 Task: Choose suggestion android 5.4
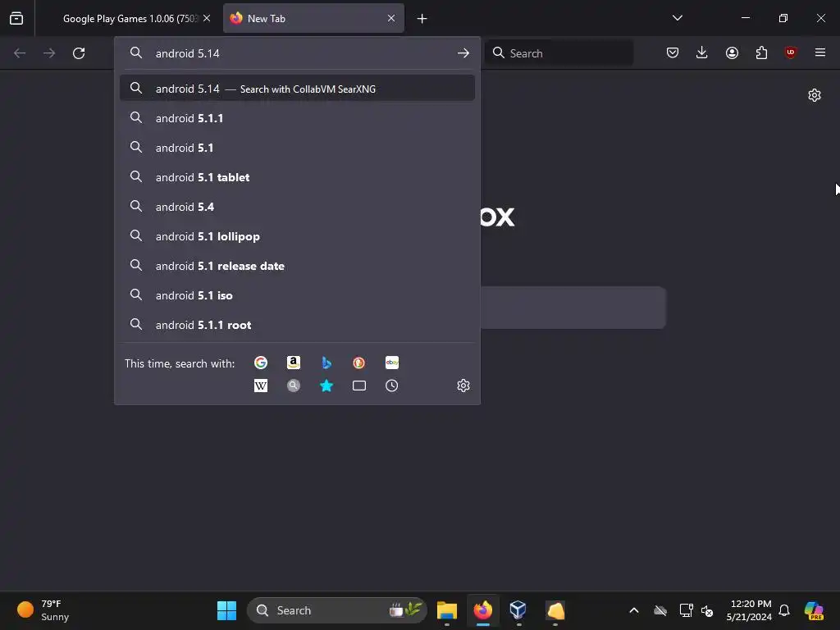coord(297,207)
